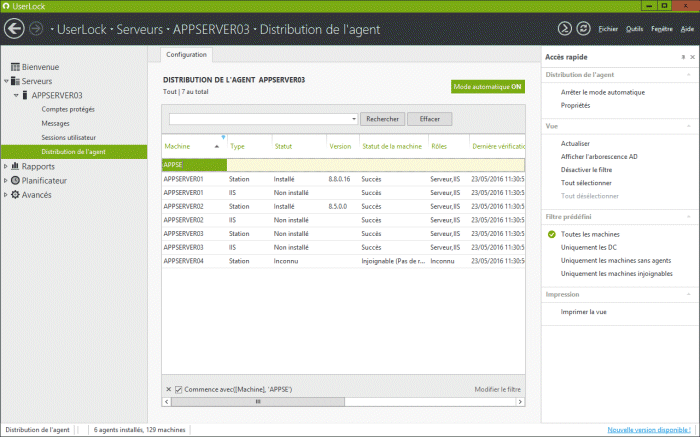Expand the Rapports tree node
Image resolution: width=700 pixels, height=437 pixels.
(x=6, y=166)
